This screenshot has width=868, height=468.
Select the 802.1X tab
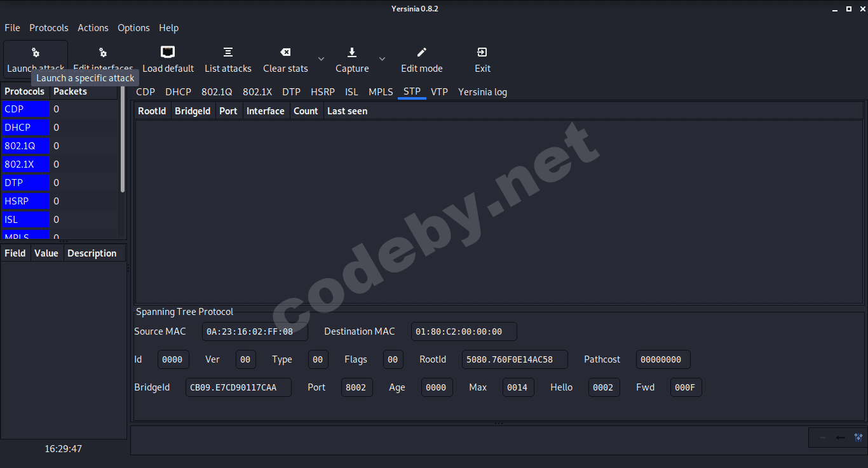pyautogui.click(x=257, y=92)
